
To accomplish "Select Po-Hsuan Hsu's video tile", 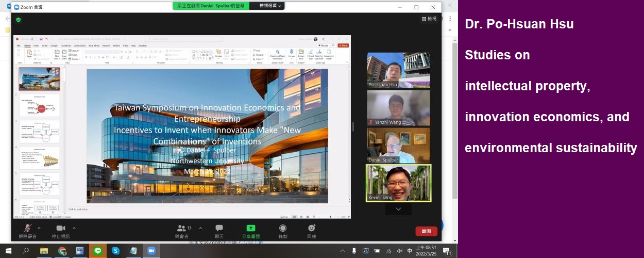I will point(398,70).
